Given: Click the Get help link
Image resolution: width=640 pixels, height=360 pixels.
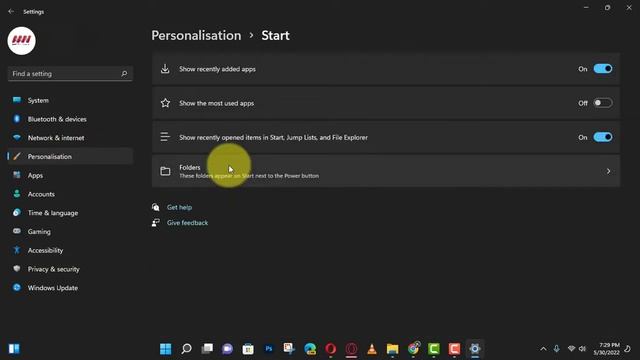Looking at the screenshot, I should (179, 207).
